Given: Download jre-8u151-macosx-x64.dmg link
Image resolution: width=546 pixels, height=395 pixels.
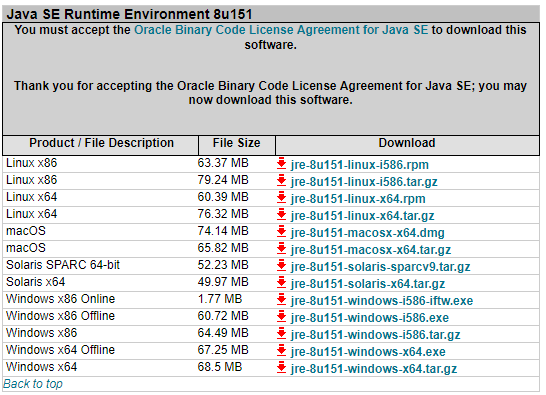Looking at the screenshot, I should [368, 233].
